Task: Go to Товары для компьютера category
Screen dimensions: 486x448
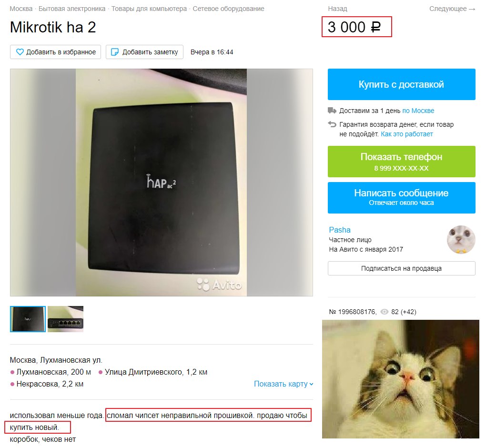Action: 149,9
